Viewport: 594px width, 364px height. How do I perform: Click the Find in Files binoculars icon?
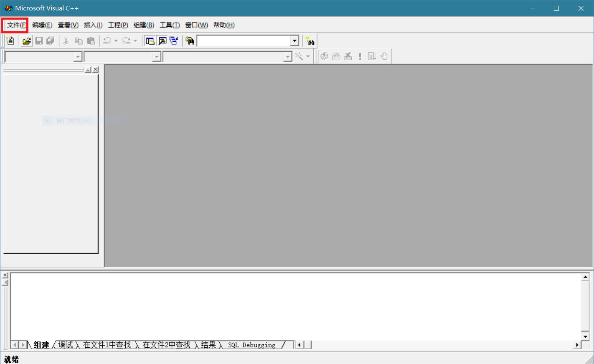click(x=190, y=40)
